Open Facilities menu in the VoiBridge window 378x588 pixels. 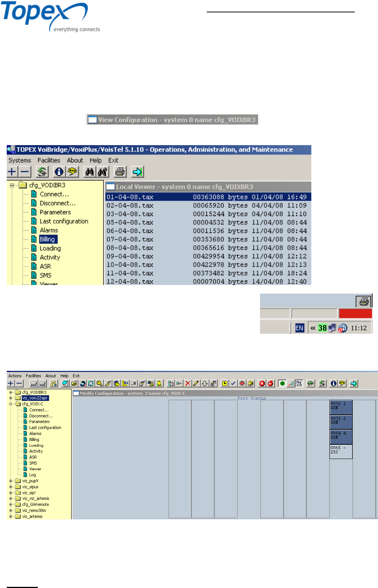coord(49,160)
